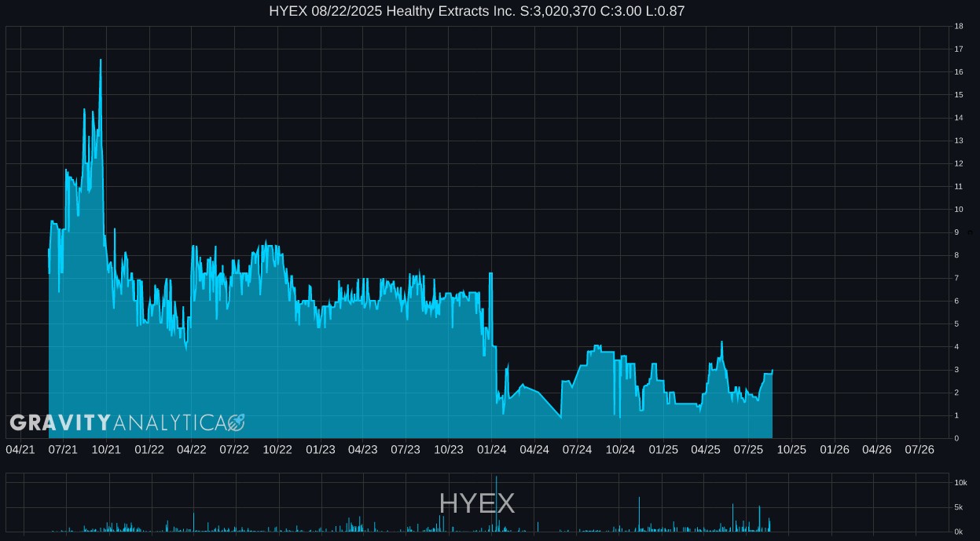Screen dimensions: 980x541
Task: Click the 07/26 date label
Action: (x=919, y=449)
